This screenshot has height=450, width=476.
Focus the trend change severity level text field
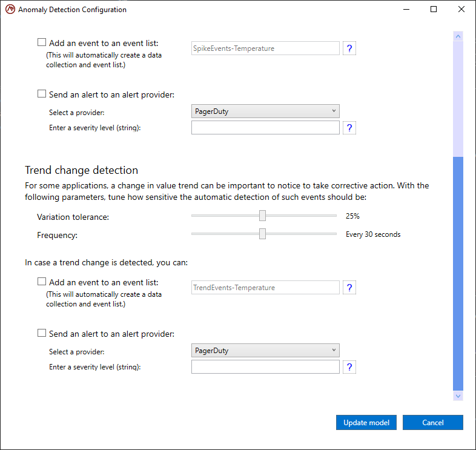point(265,367)
